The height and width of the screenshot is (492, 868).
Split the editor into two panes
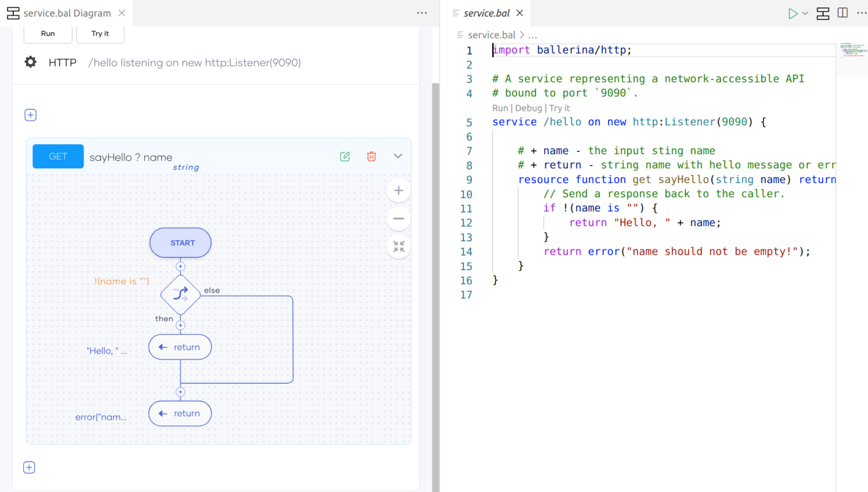pyautogui.click(x=843, y=13)
